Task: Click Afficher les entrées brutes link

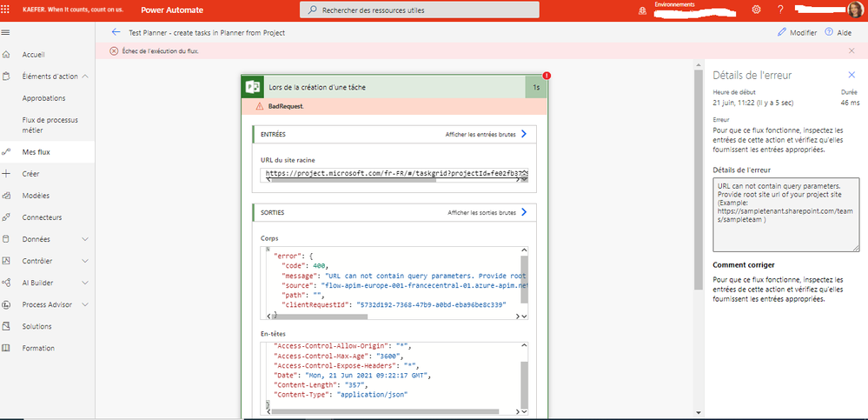Action: 480,135
